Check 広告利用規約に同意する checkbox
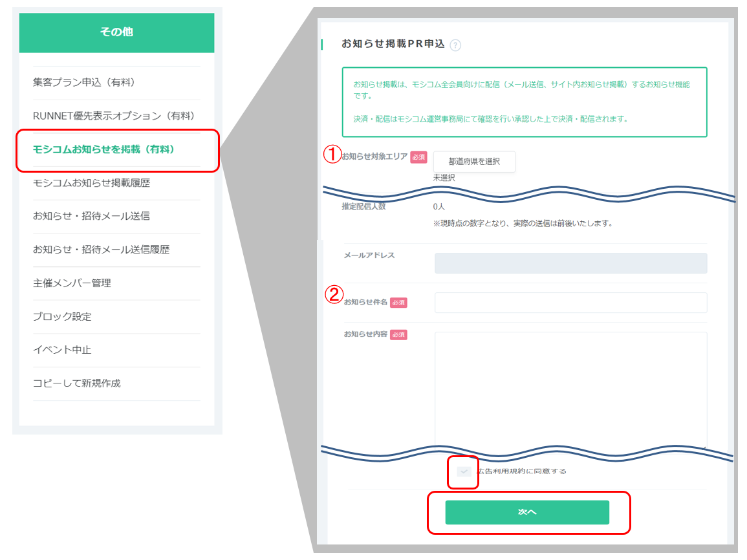747x560 pixels. [x=464, y=471]
